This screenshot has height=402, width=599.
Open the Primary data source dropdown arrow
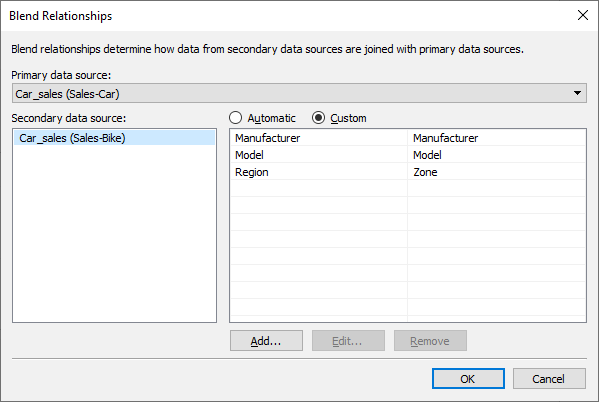click(577, 93)
